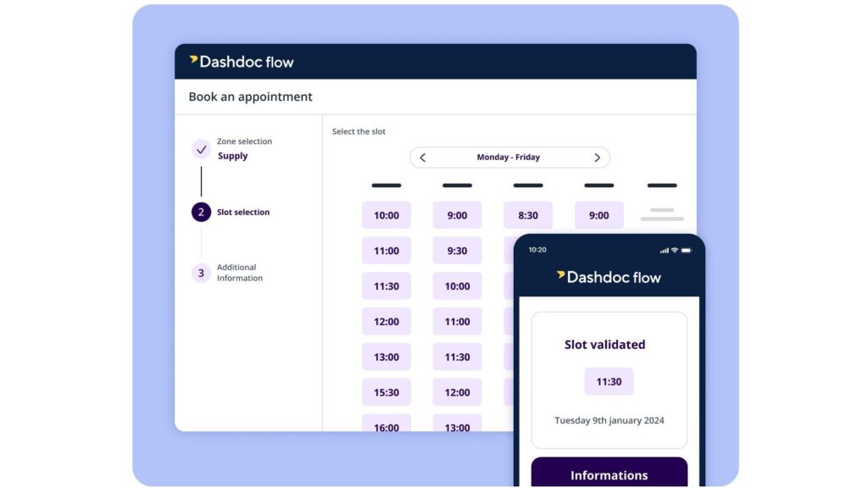Advance to next days with the right chevron
This screenshot has width=868, height=488.
pyautogui.click(x=597, y=158)
